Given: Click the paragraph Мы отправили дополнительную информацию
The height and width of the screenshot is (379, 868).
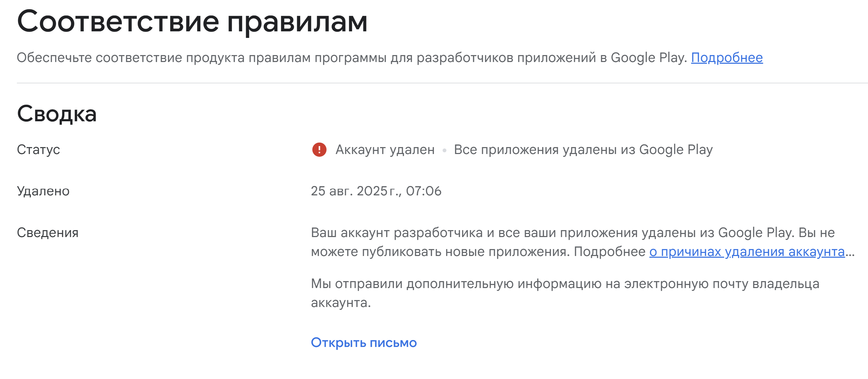Looking at the screenshot, I should (x=565, y=293).
